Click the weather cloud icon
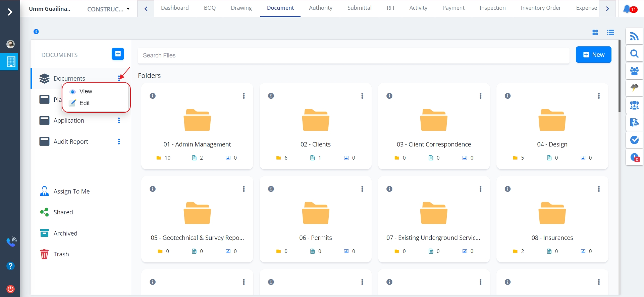The width and height of the screenshot is (644, 297). click(634, 88)
